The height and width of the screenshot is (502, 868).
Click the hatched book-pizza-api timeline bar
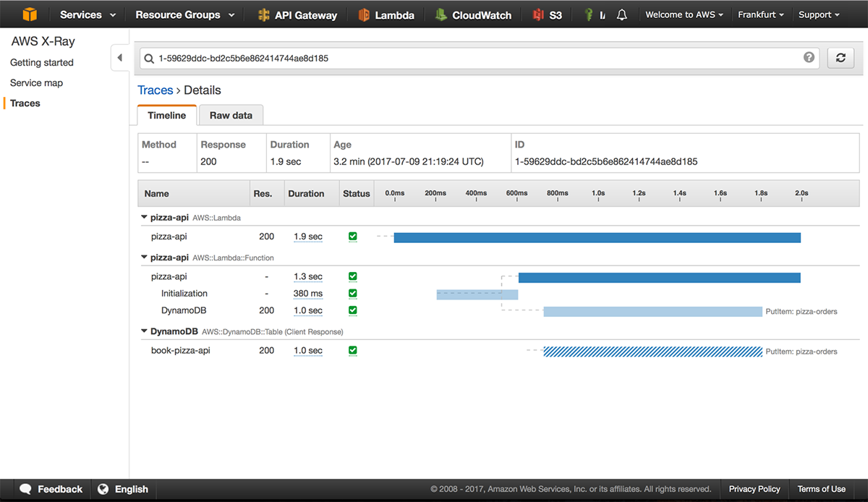[x=652, y=352]
